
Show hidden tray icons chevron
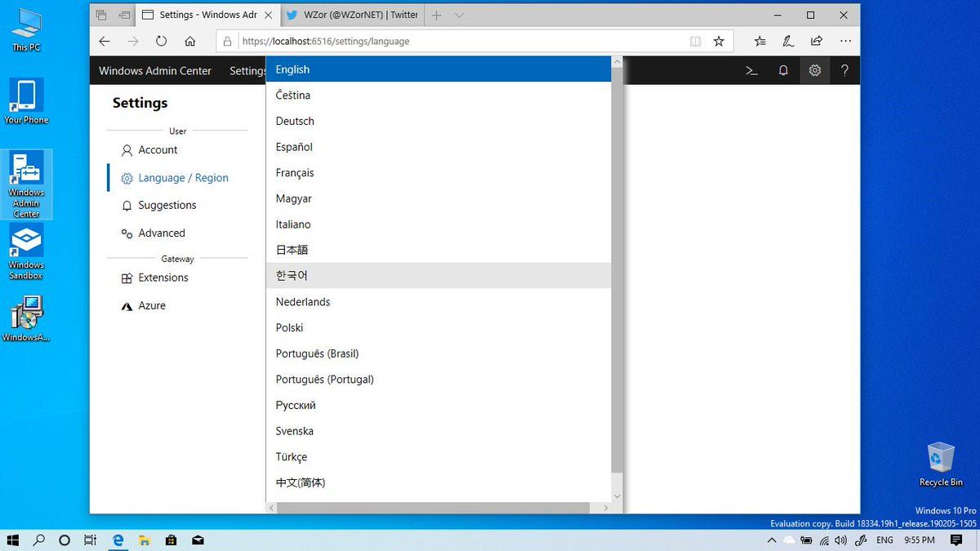(772, 540)
